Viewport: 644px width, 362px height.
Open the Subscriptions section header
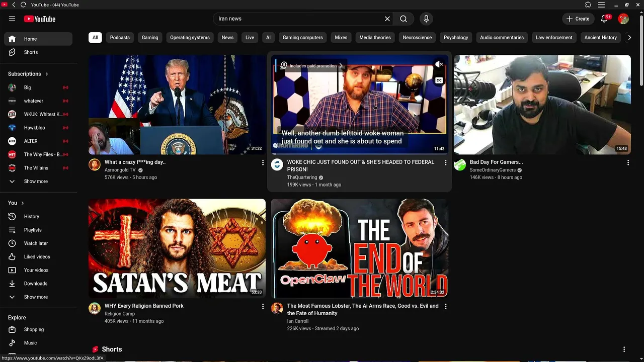(x=28, y=74)
